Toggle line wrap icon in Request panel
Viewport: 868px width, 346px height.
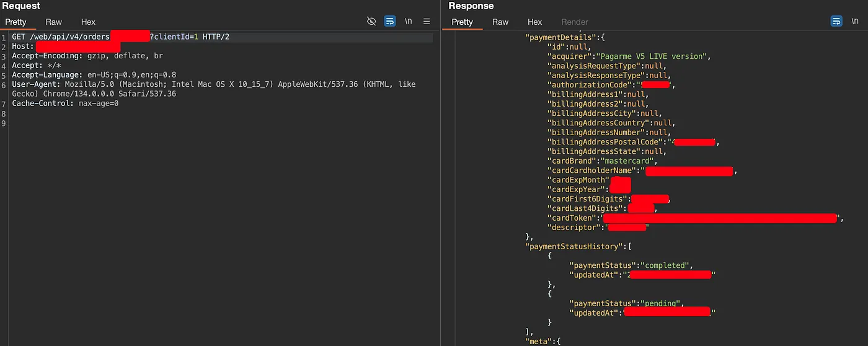(390, 21)
